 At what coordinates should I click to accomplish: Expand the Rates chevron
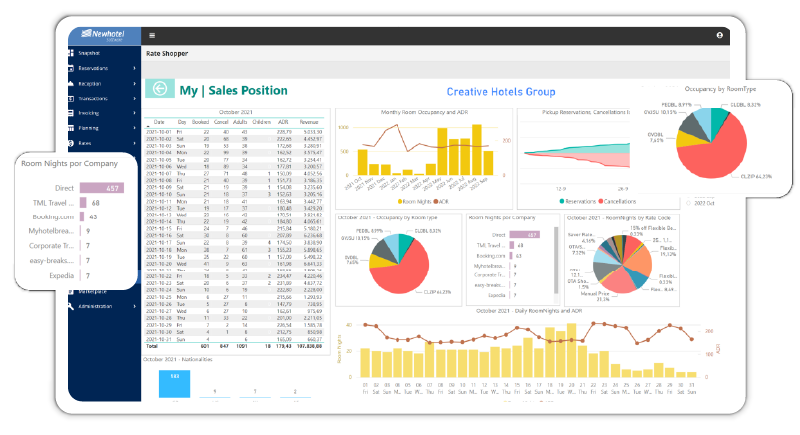click(135, 143)
